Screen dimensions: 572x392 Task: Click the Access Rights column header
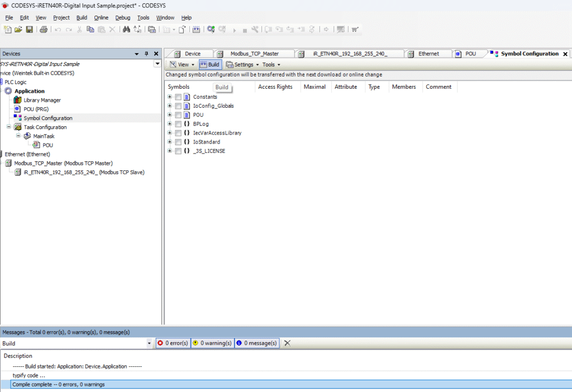click(275, 87)
